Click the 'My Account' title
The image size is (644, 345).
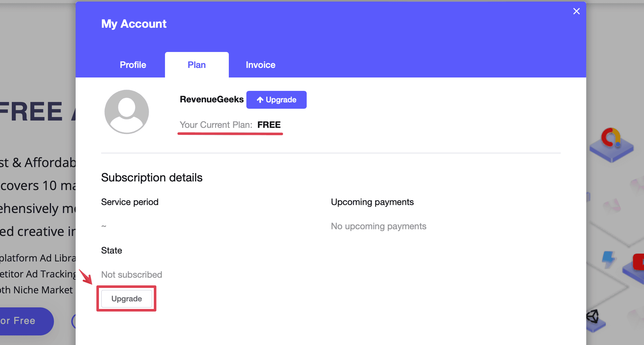tap(134, 24)
